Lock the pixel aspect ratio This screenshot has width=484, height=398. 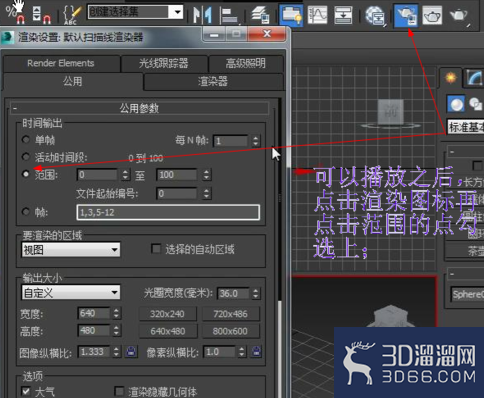pos(256,351)
